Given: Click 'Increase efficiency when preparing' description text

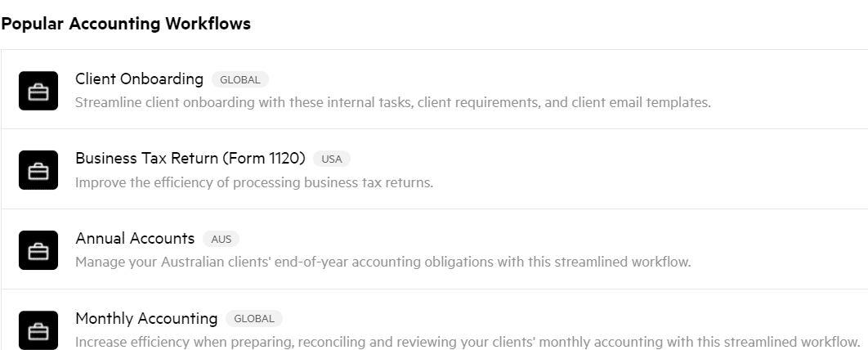Looking at the screenshot, I should click(x=468, y=342).
